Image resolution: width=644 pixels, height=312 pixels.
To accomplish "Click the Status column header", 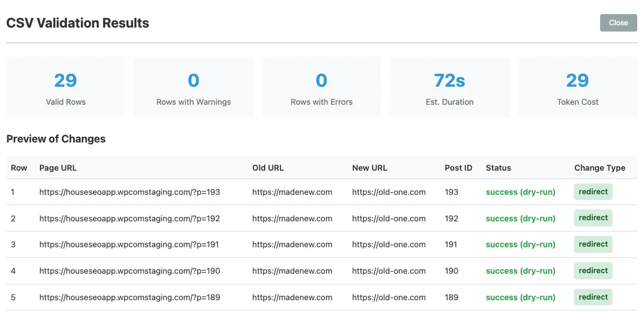I will [x=498, y=168].
